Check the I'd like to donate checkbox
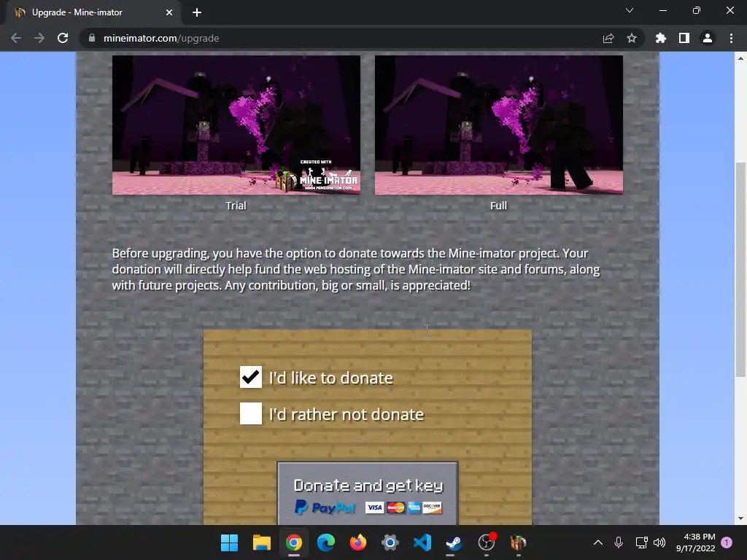The height and width of the screenshot is (560, 747). click(x=251, y=377)
